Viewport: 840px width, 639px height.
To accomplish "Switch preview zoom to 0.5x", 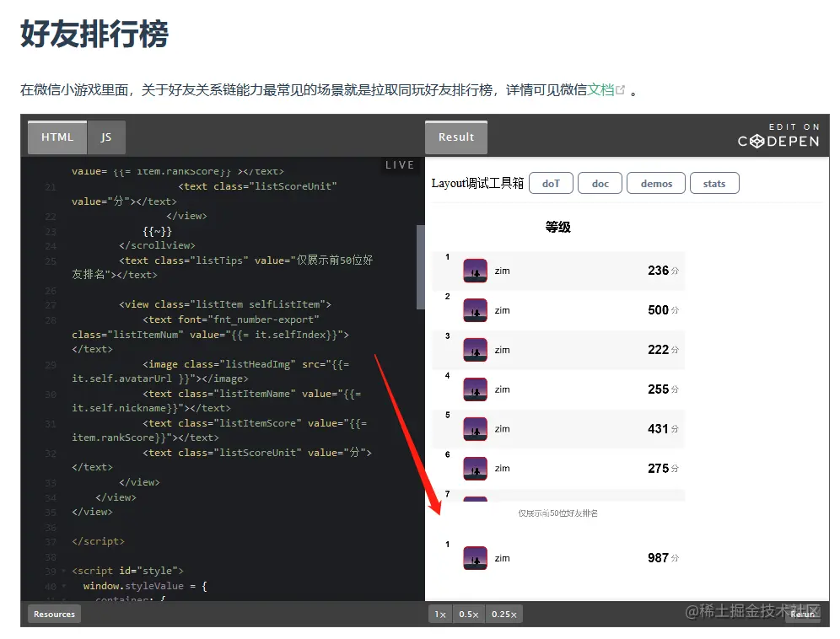I will coord(469,614).
